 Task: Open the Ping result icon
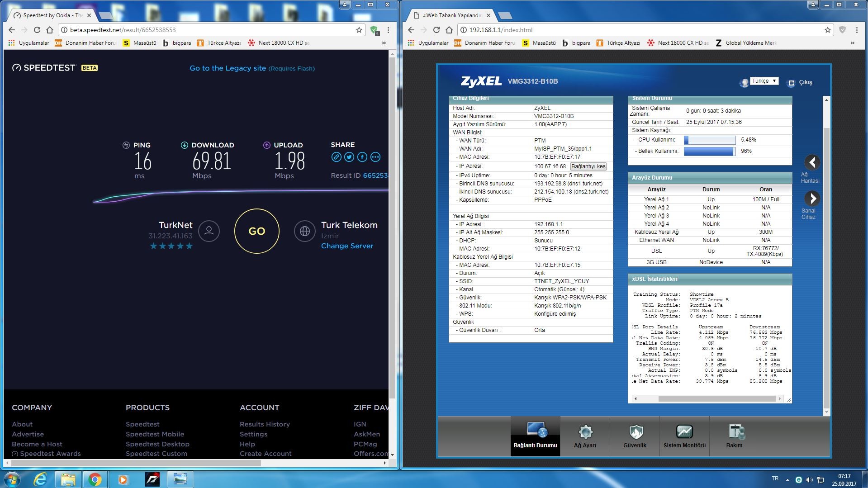click(126, 145)
